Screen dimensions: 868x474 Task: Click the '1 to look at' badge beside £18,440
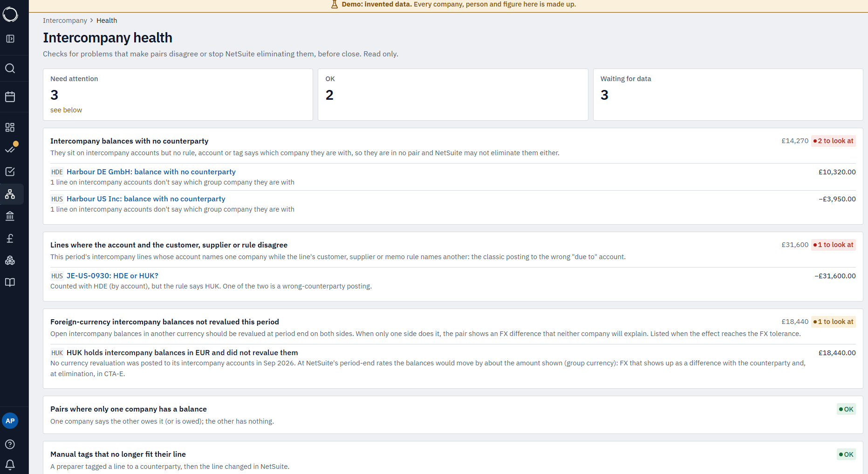click(x=834, y=322)
